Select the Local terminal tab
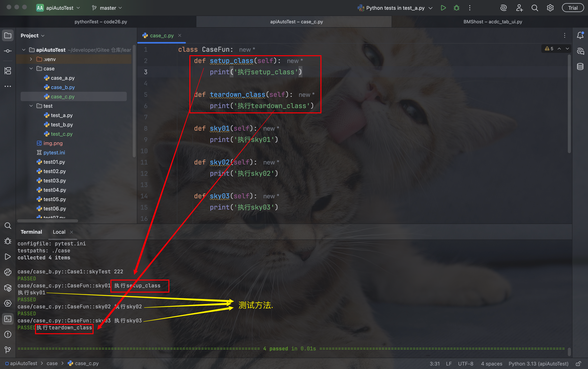 pos(59,232)
